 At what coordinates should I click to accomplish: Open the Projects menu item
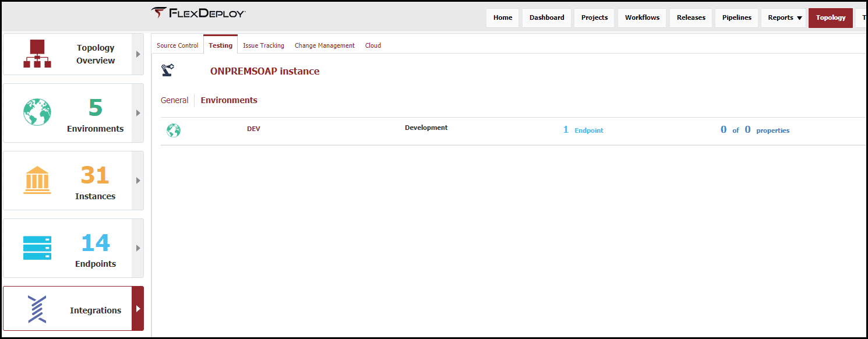pos(594,17)
